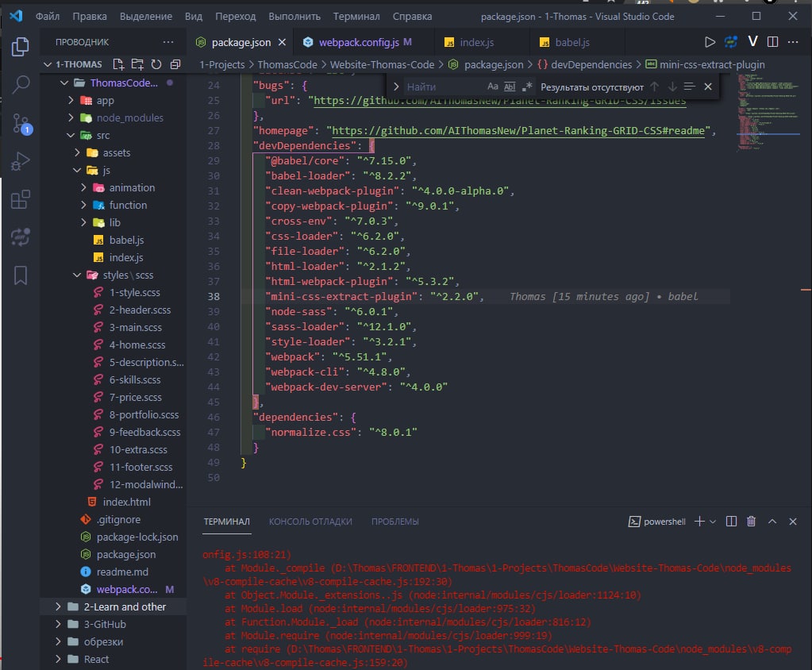Screen dimensions: 812x670
Task: Click New Folder icon in explorer header
Action: click(x=137, y=64)
